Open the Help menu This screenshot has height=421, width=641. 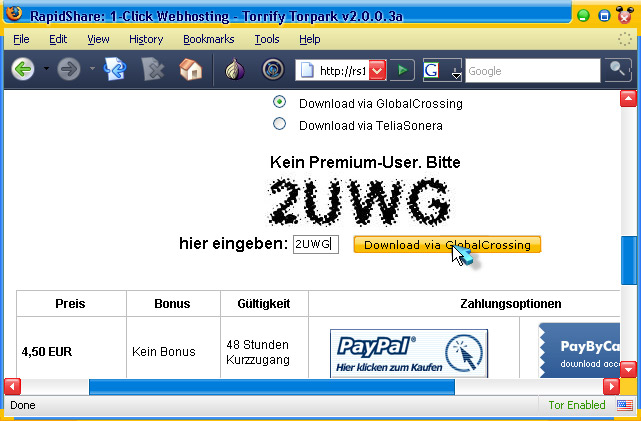[309, 39]
